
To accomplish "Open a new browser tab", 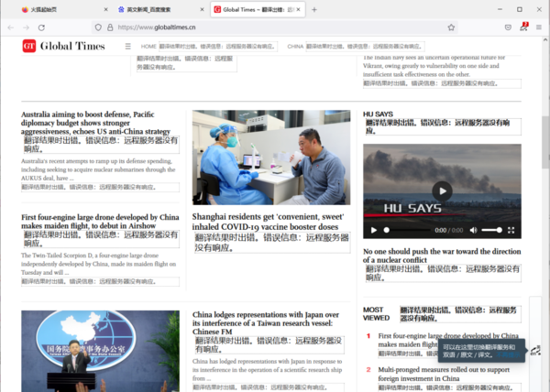I will tap(314, 10).
